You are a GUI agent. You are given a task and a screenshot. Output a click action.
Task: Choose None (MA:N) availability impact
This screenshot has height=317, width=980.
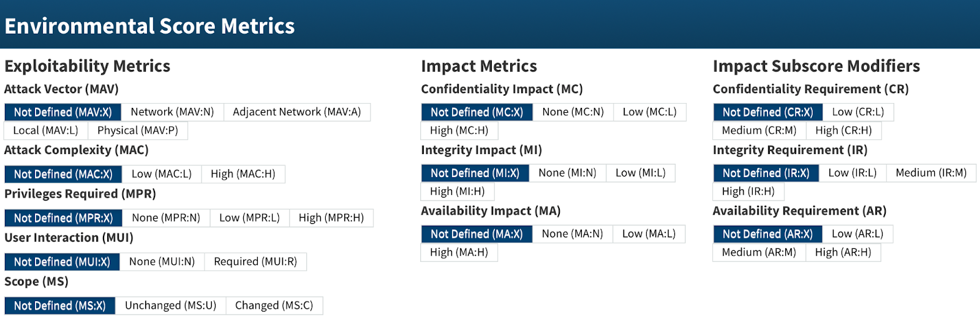[572, 234]
